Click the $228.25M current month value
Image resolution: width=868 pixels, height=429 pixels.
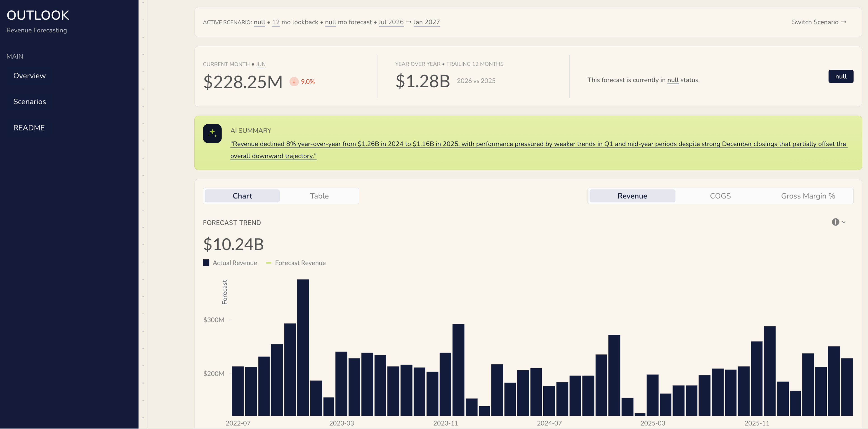[x=243, y=82]
